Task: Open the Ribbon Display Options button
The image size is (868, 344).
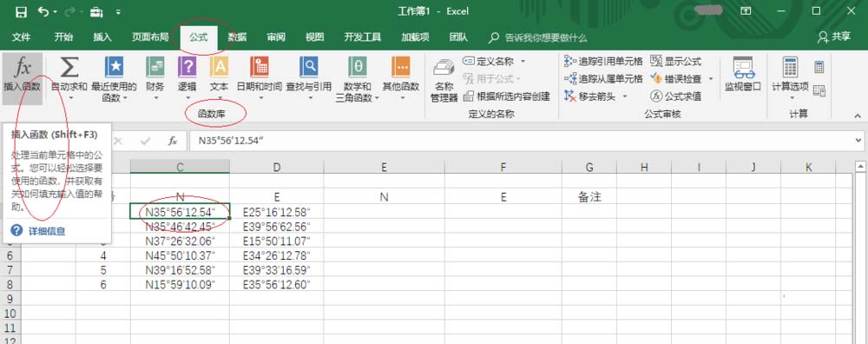Action: [x=746, y=11]
